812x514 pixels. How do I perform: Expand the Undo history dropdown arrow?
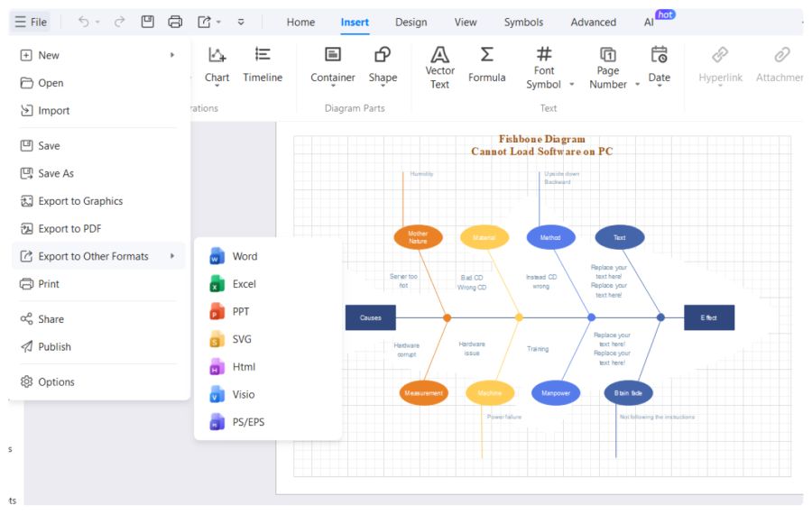point(97,22)
